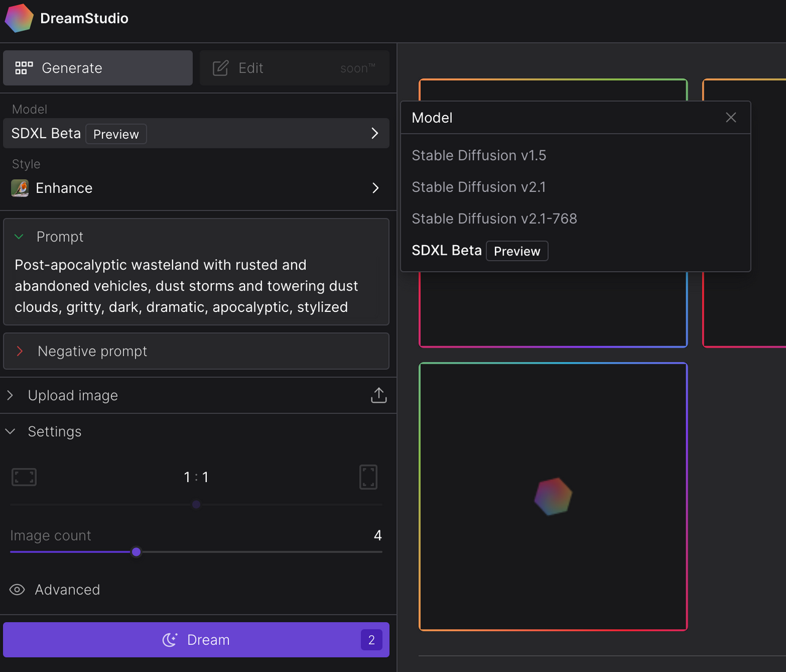Viewport: 786px width, 672px height.
Task: Open the SDXL Beta model selector
Action: pyautogui.click(x=196, y=133)
